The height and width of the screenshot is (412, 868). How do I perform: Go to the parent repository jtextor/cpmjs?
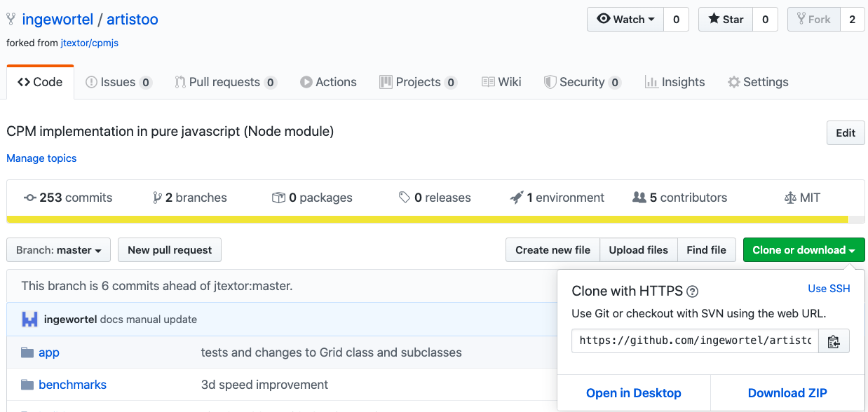tap(90, 43)
